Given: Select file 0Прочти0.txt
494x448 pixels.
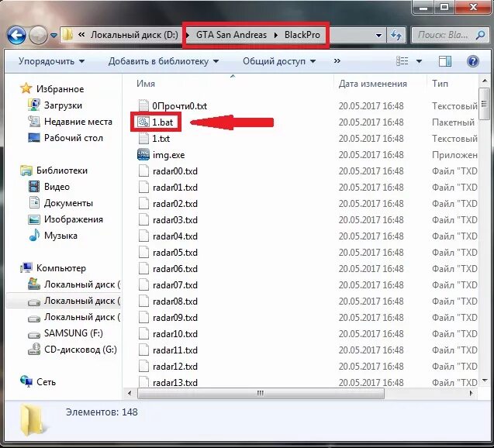Looking at the screenshot, I should pyautogui.click(x=180, y=106).
